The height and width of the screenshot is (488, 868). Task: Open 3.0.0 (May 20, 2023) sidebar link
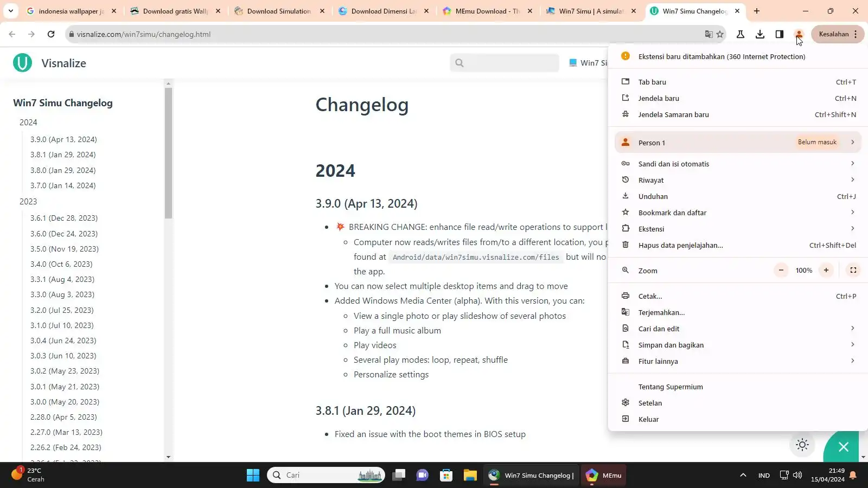point(65,402)
